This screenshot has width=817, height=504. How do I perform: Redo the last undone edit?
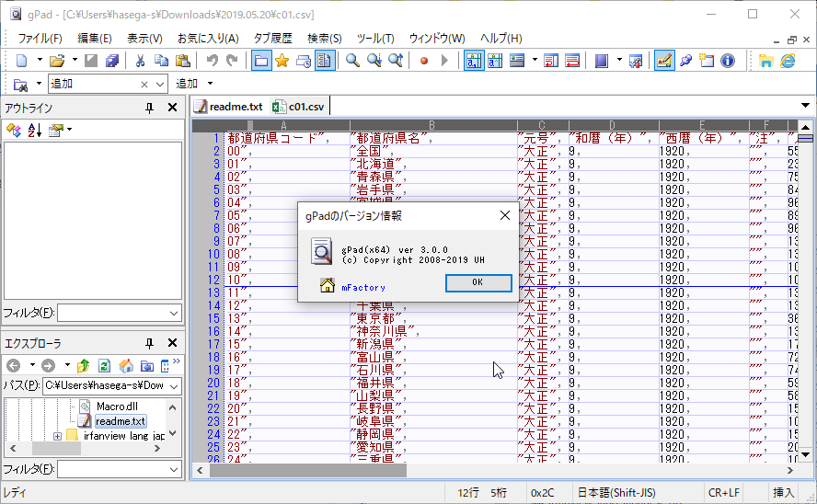coord(233,61)
